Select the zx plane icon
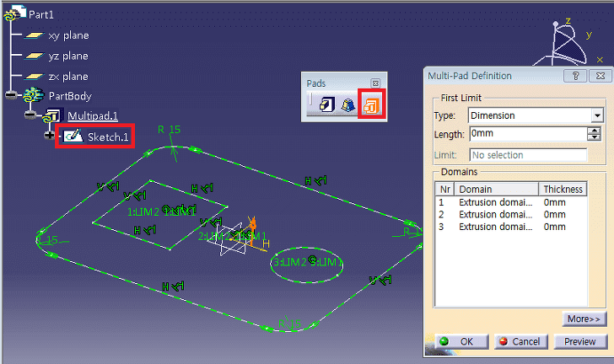This screenshot has width=614, height=364. pos(34,77)
